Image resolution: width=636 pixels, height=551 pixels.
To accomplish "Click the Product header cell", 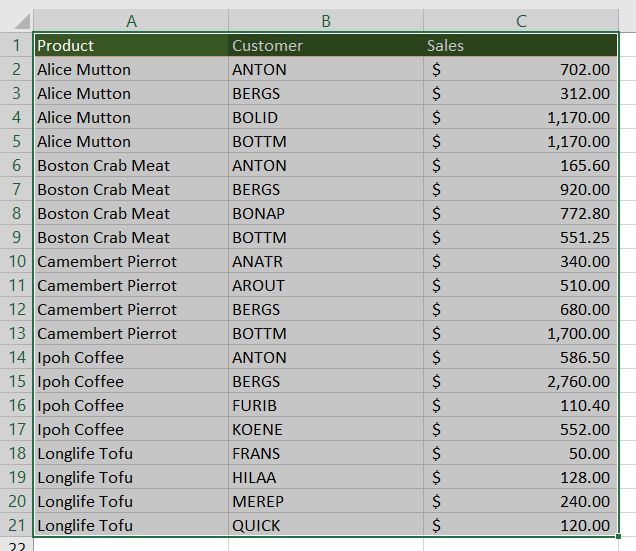I will tap(131, 45).
